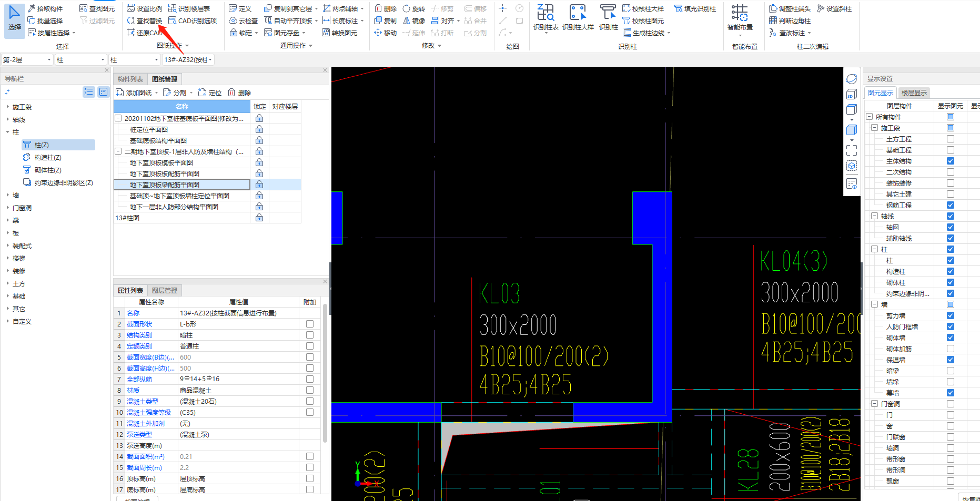
Task: Click 动态观察 orbit icon on canvas toolbar
Action: coord(852,79)
